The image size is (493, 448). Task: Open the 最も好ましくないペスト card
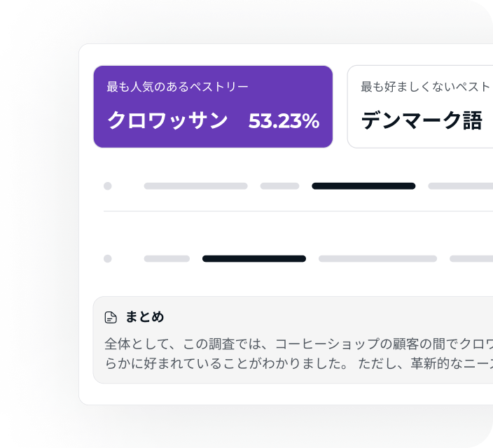point(420,106)
